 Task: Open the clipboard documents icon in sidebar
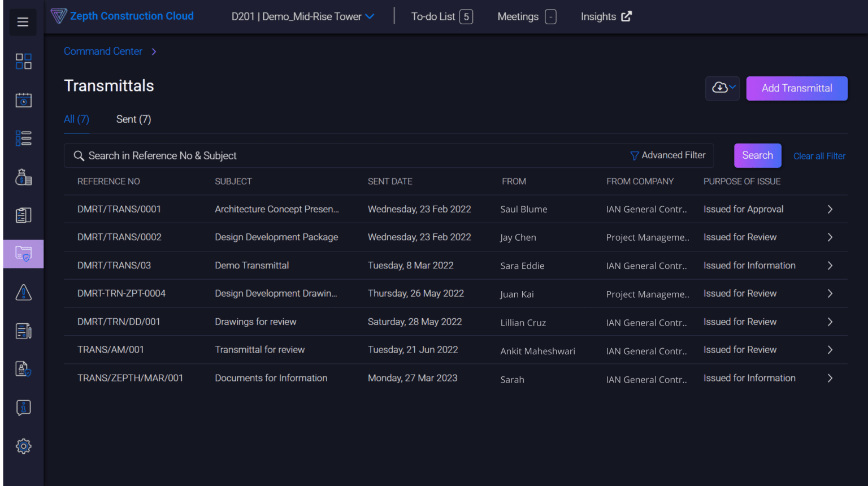pos(23,215)
